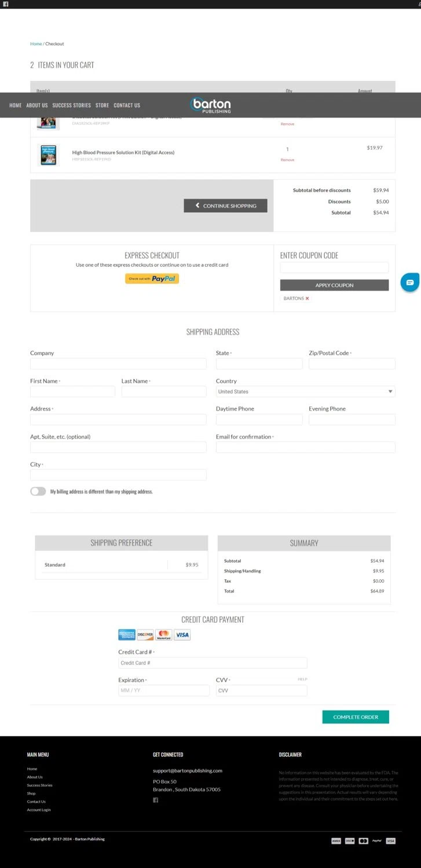Toggle billing address different than shipping switch
The image size is (421, 868).
pos(38,491)
